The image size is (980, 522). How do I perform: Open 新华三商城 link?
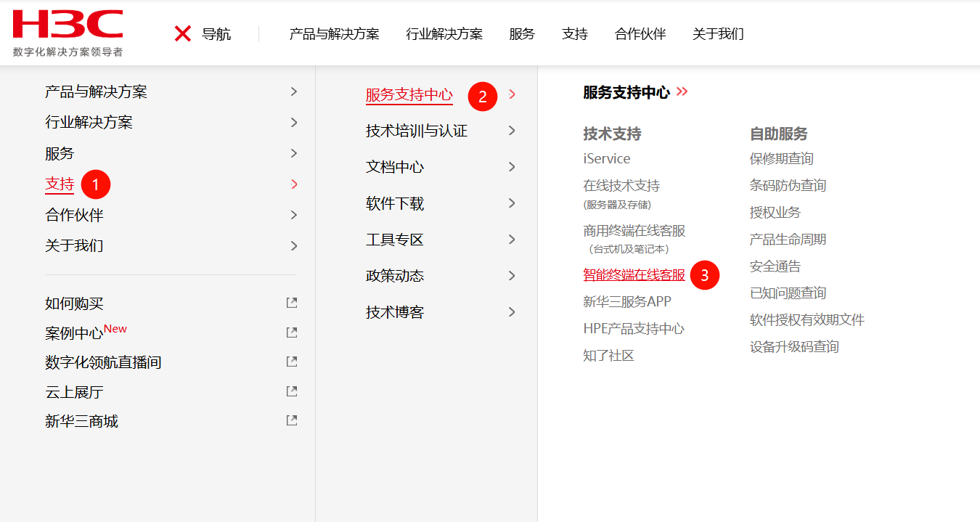[81, 421]
